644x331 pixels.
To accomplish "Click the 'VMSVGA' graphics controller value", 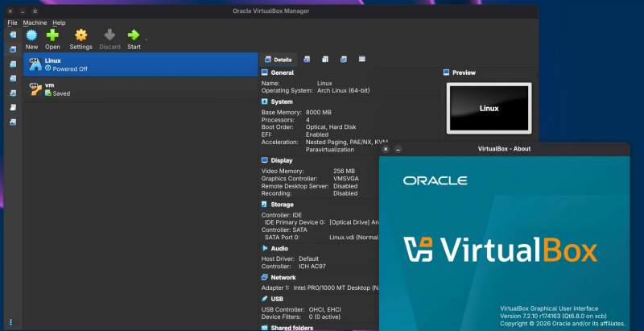I will click(346, 179).
